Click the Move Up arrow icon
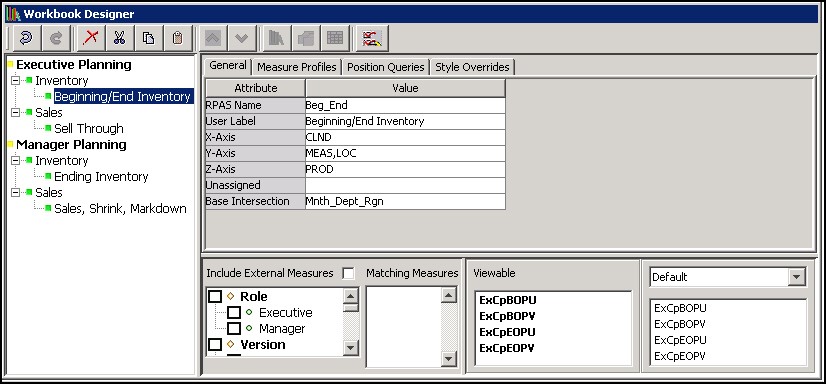Image resolution: width=826 pixels, height=384 pixels. tap(213, 38)
